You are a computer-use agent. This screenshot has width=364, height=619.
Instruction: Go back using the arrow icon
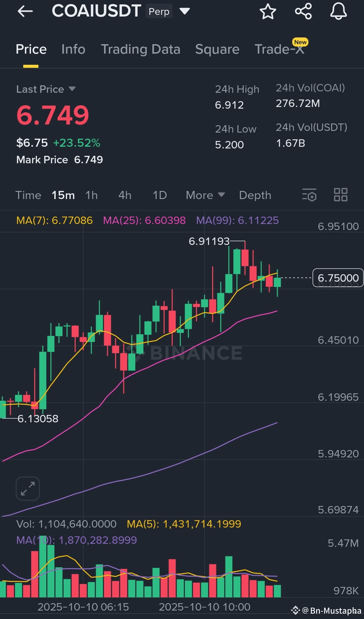(x=25, y=11)
